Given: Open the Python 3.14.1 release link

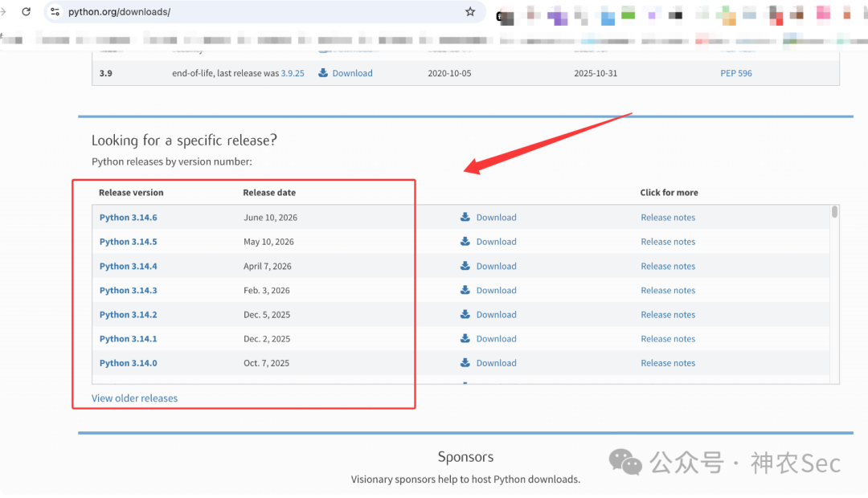Looking at the screenshot, I should (x=129, y=339).
